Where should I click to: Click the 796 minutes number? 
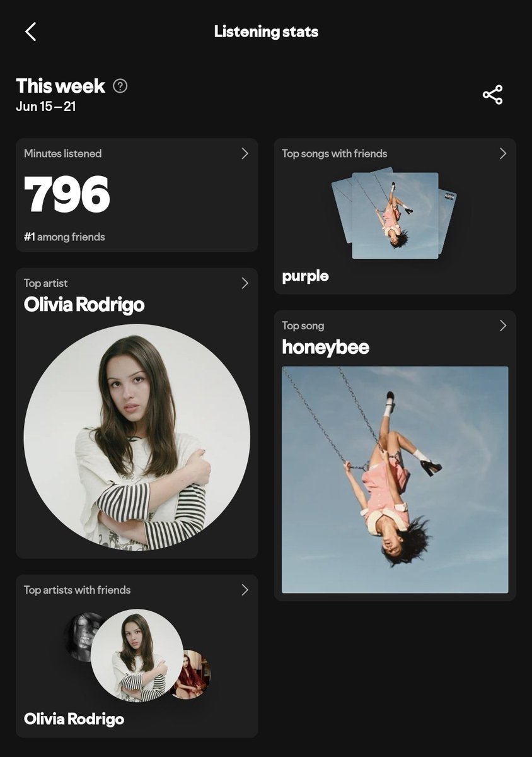(67, 195)
